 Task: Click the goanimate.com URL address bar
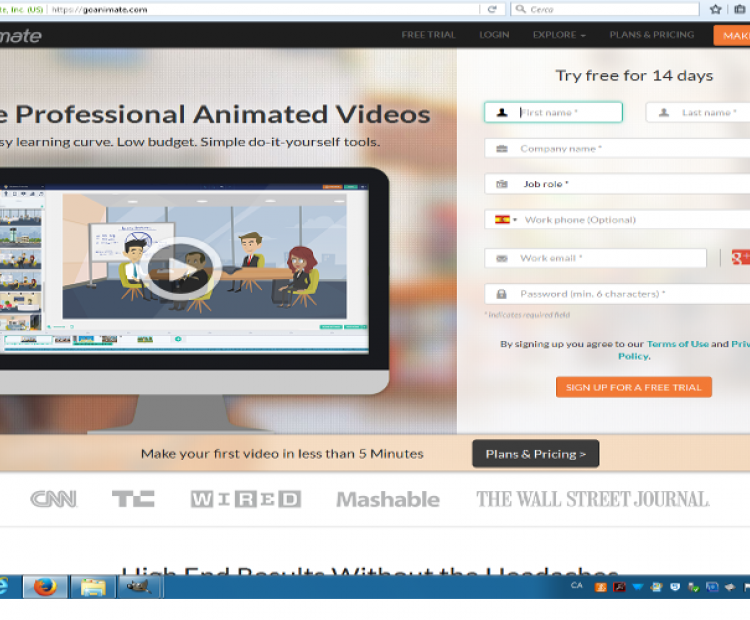263,10
